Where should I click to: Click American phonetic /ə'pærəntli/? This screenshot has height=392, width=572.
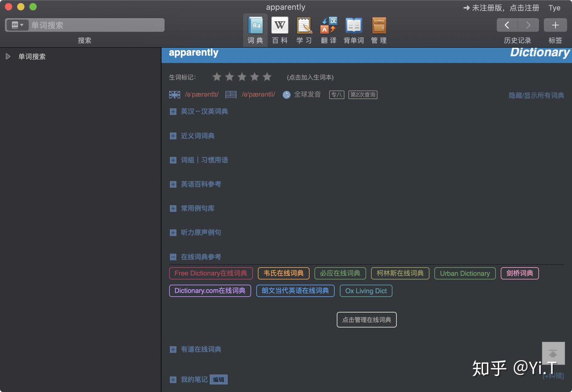(258, 94)
